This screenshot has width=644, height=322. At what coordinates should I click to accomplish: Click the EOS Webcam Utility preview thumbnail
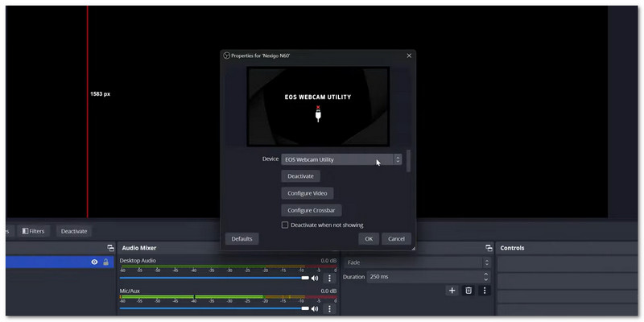(x=318, y=106)
